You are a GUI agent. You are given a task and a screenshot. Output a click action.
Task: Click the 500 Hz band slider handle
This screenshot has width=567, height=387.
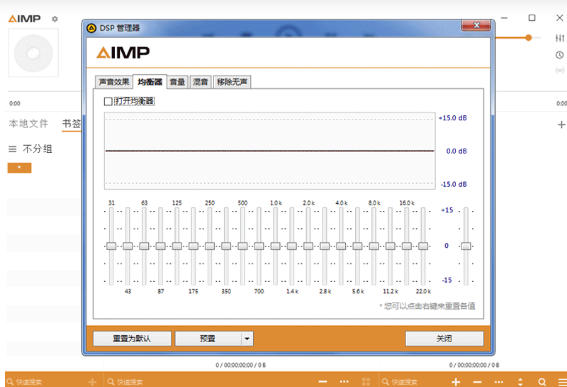click(243, 246)
